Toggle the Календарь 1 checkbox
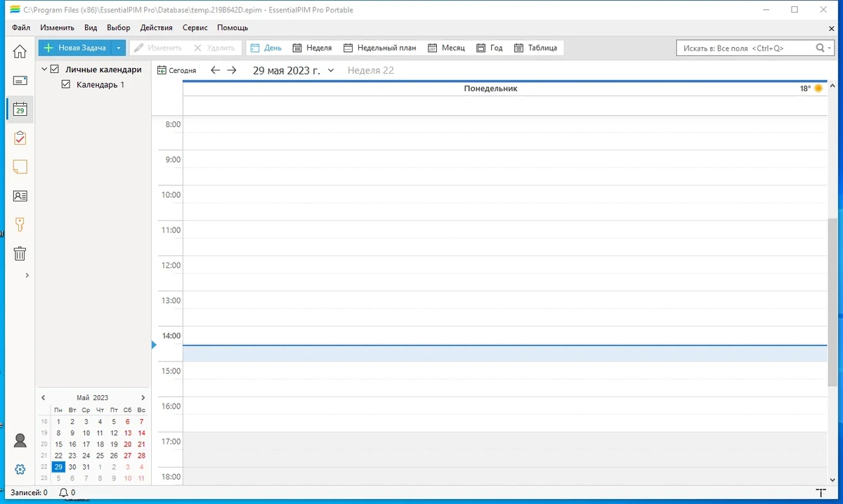Image resolution: width=843 pixels, height=504 pixels. pos(66,84)
